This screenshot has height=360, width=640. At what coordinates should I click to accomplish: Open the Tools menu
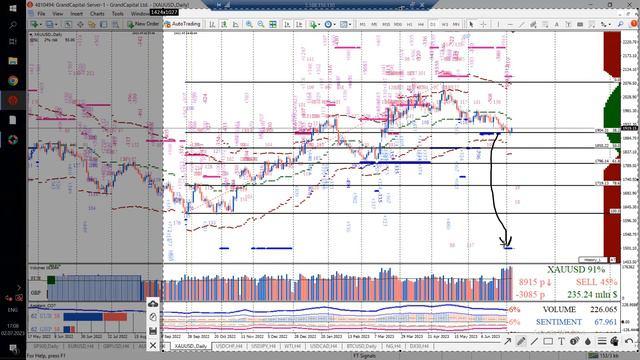click(118, 14)
